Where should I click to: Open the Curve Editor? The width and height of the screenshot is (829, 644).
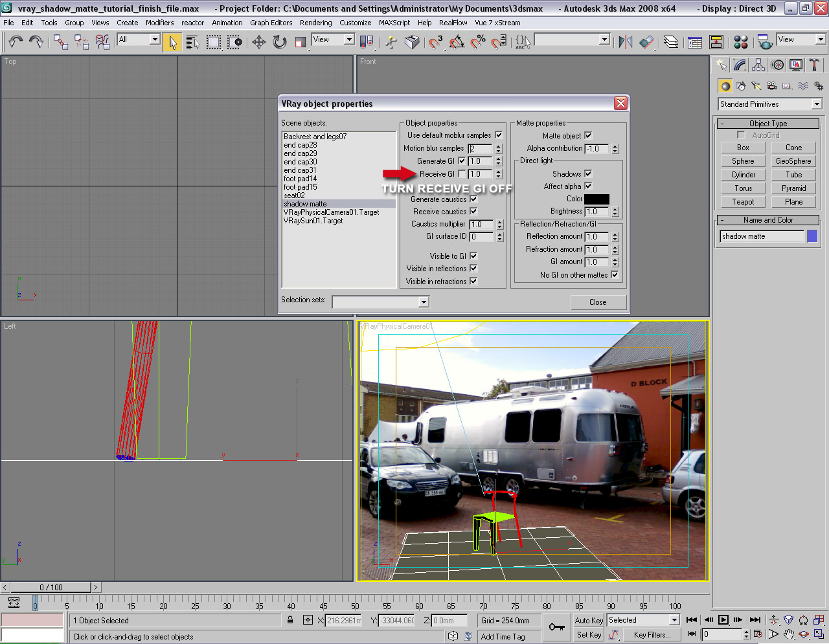(695, 43)
